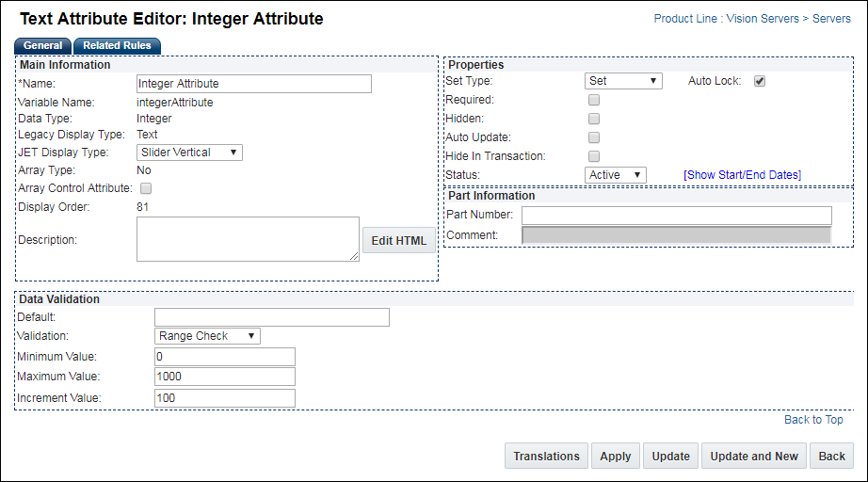Click the greyed Comment field
This screenshot has height=482, width=868.
(x=677, y=235)
